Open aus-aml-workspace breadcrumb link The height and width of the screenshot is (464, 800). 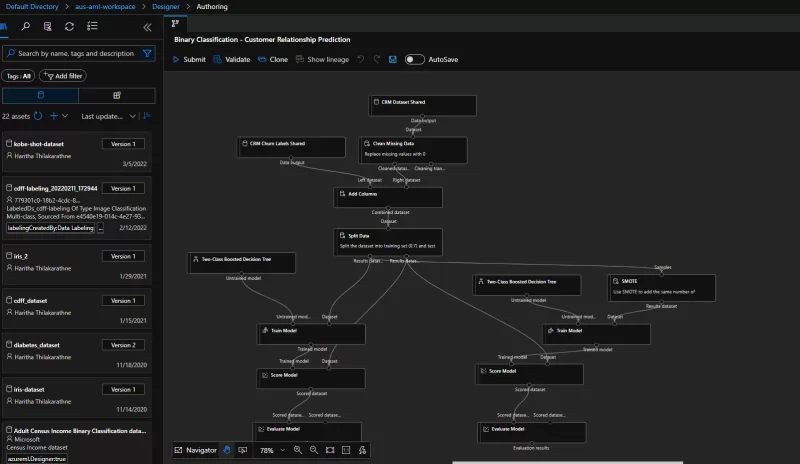105,7
